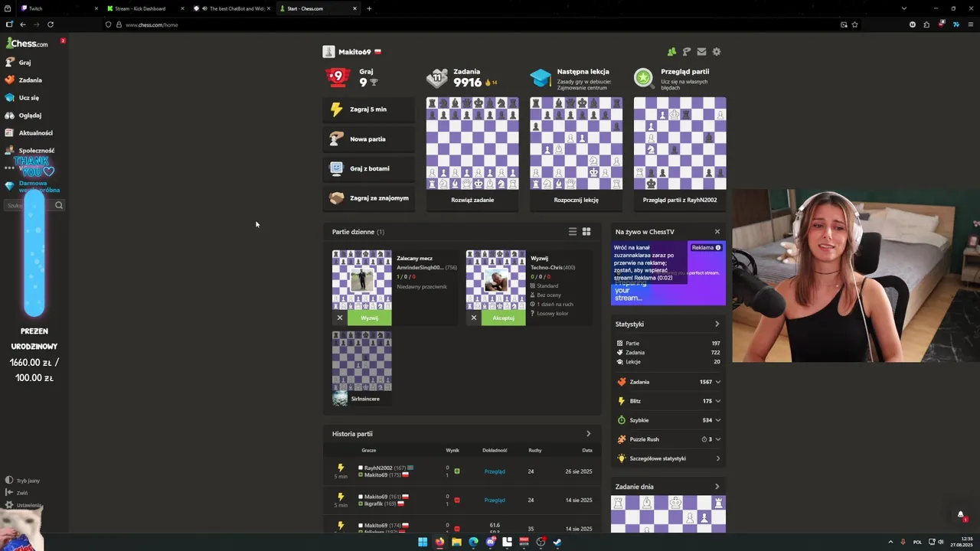Open Historia partii chevron
Image resolution: width=980 pixels, height=551 pixels.
click(x=588, y=434)
